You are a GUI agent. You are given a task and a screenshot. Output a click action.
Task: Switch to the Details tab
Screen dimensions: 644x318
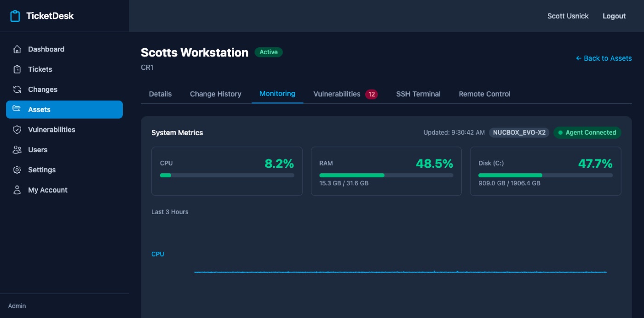(160, 94)
